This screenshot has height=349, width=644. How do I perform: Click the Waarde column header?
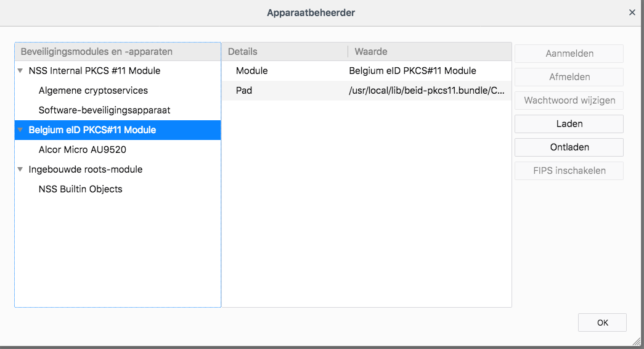point(428,52)
